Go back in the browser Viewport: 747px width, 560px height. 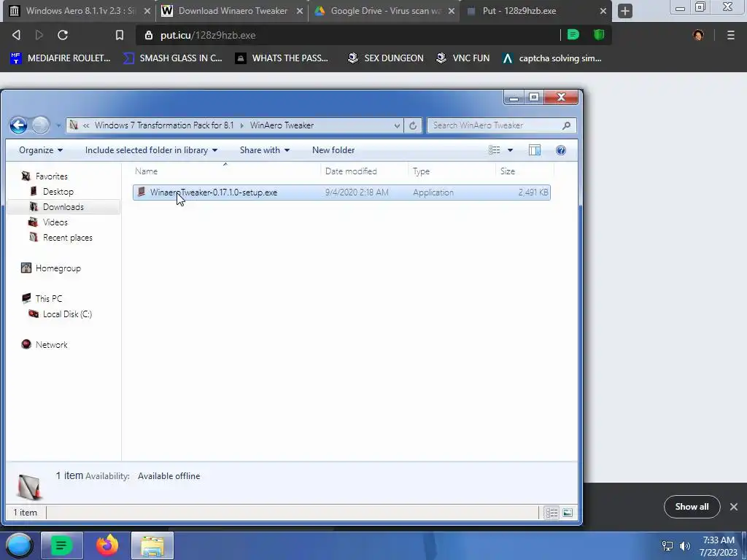[x=16, y=35]
